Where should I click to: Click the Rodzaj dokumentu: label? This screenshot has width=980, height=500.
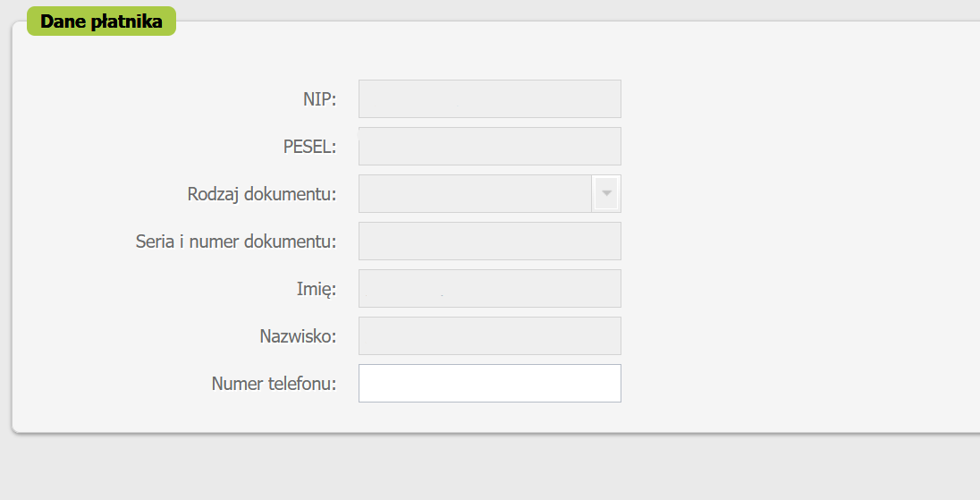click(262, 194)
